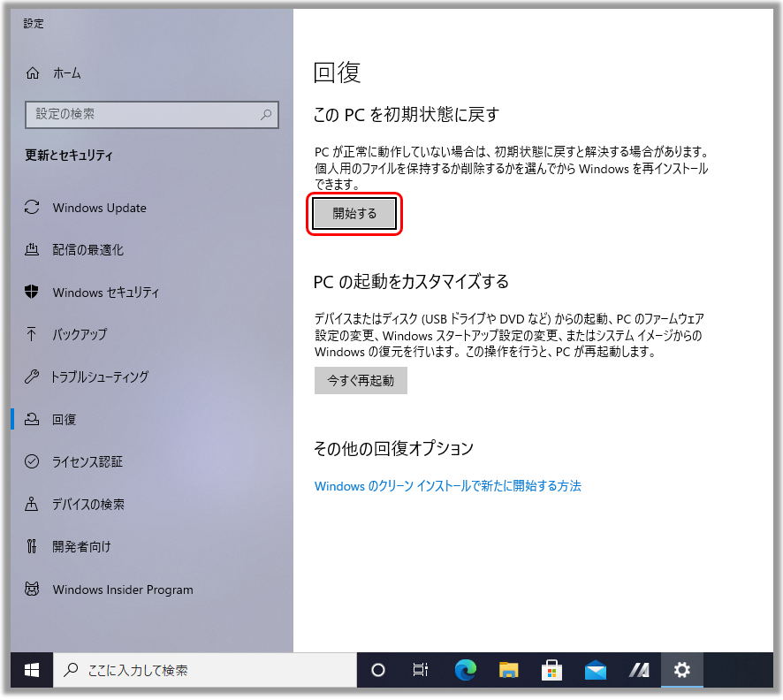Click the その他の回復オプション heading
The image size is (783, 700).
(x=393, y=448)
